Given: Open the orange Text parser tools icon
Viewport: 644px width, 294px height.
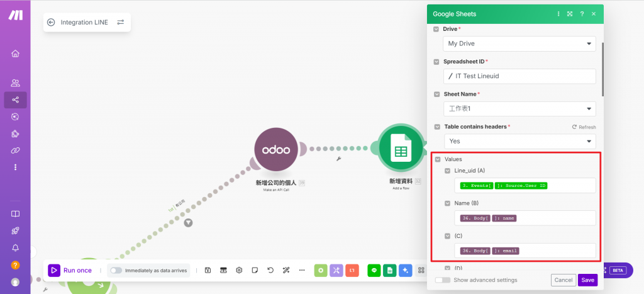Looking at the screenshot, I should point(352,270).
